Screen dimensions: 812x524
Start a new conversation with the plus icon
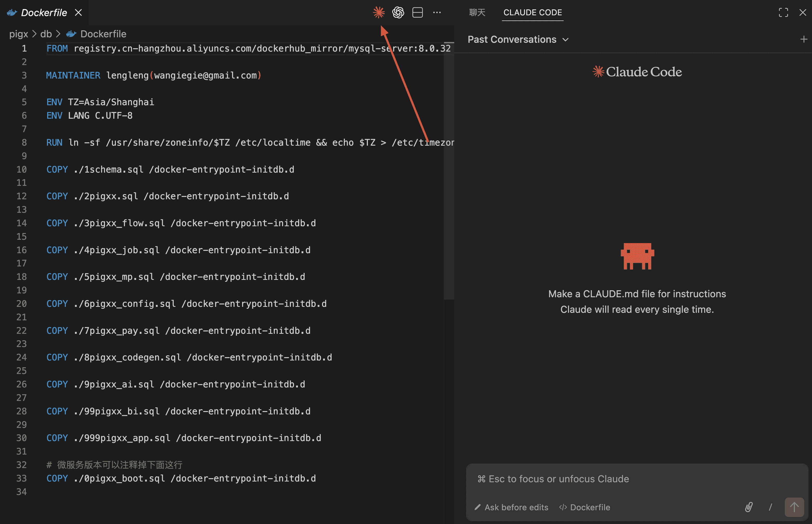pos(804,39)
